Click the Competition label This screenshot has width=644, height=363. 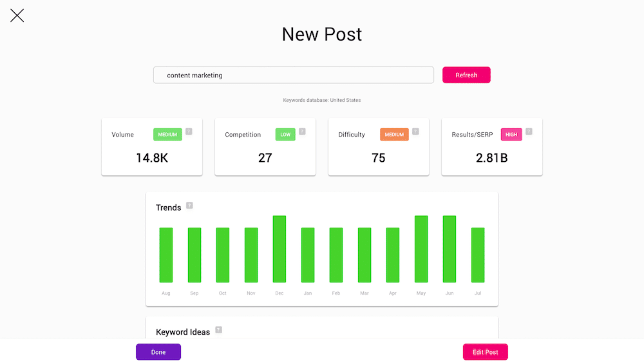click(x=243, y=134)
